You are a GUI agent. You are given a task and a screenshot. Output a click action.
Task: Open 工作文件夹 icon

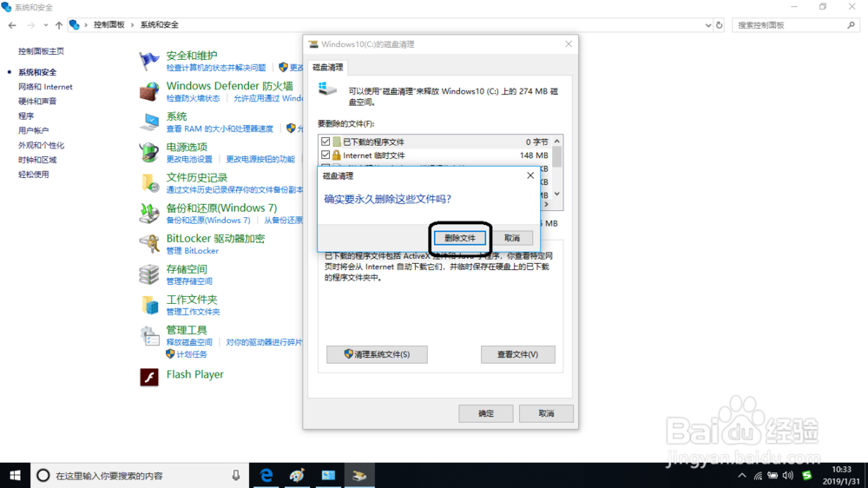[x=149, y=304]
